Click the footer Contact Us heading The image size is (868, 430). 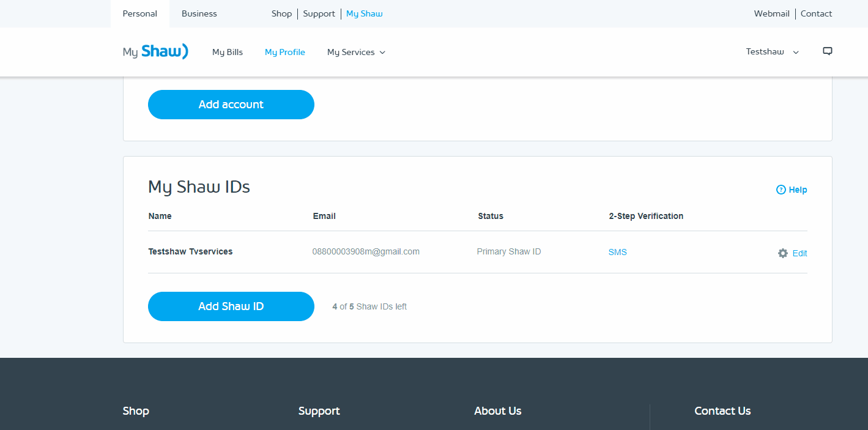[722, 411]
